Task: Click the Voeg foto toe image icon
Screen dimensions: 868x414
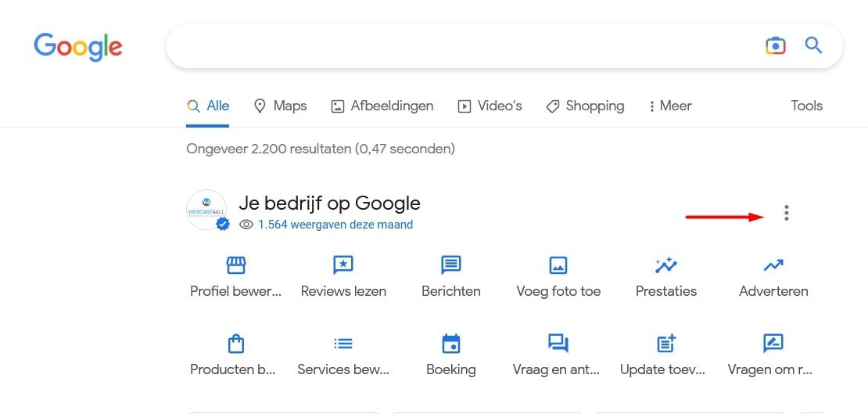Action: [x=558, y=265]
